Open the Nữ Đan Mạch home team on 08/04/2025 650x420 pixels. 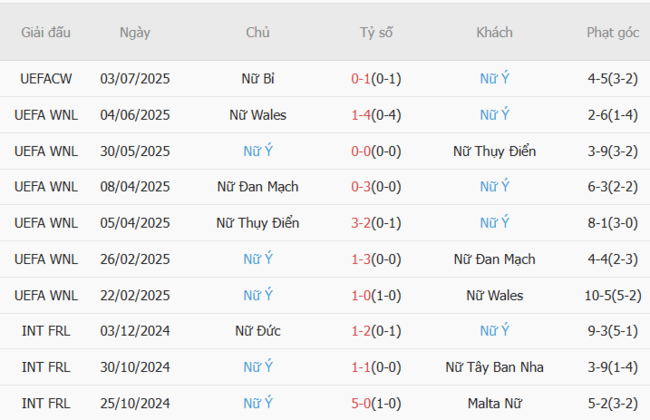pyautogui.click(x=257, y=187)
